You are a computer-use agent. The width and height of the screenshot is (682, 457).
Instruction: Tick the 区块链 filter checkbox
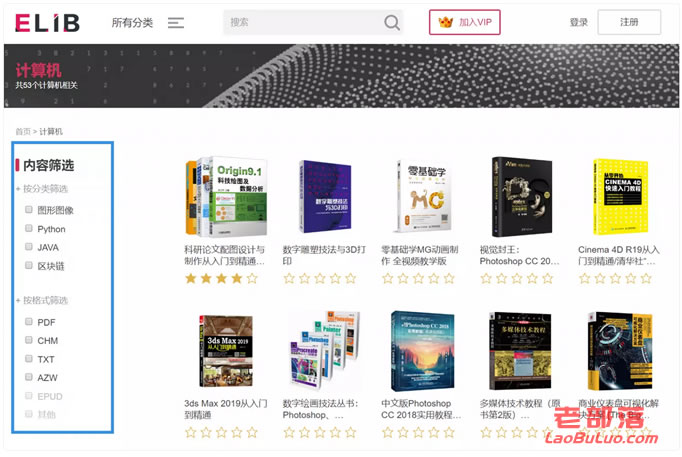29,265
